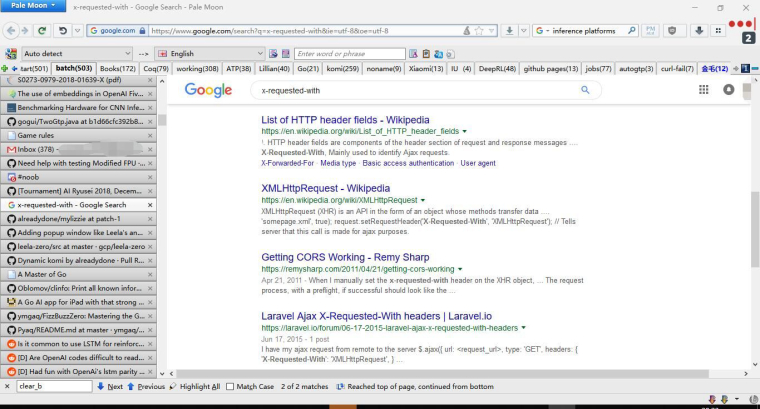Open XMLHttpRequest Wikipedia result
Viewport: 760px width, 409px height.
(325, 188)
